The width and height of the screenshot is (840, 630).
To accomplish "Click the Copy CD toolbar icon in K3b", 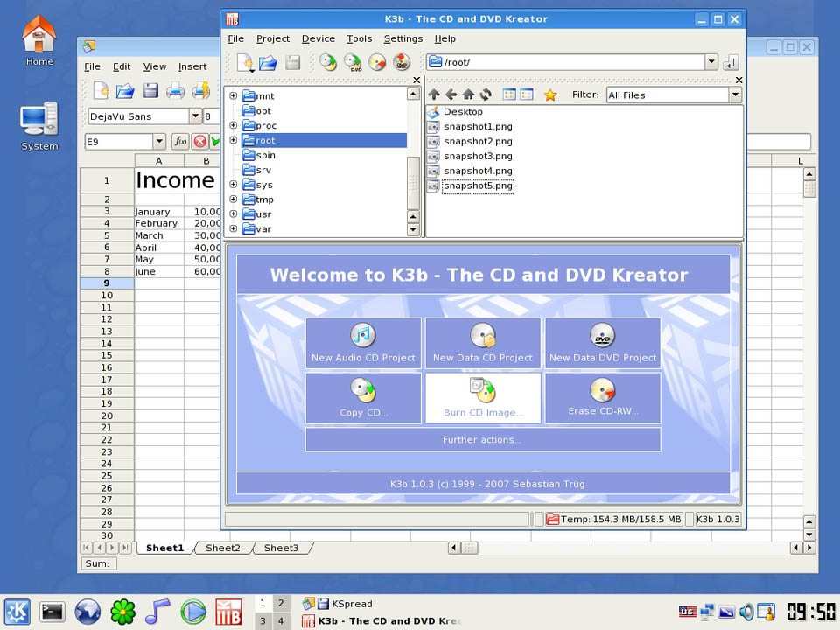I will [328, 63].
